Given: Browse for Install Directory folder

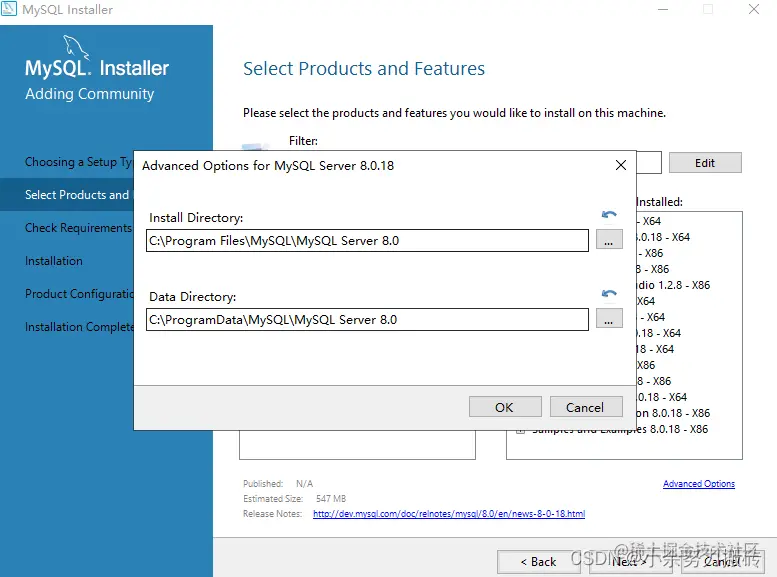Looking at the screenshot, I should click(609, 240).
